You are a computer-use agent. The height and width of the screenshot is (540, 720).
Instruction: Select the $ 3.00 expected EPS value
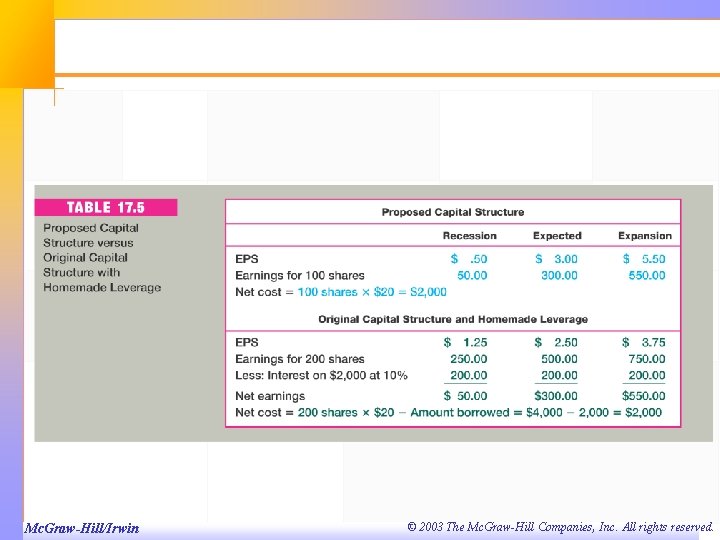pyautogui.click(x=556, y=259)
